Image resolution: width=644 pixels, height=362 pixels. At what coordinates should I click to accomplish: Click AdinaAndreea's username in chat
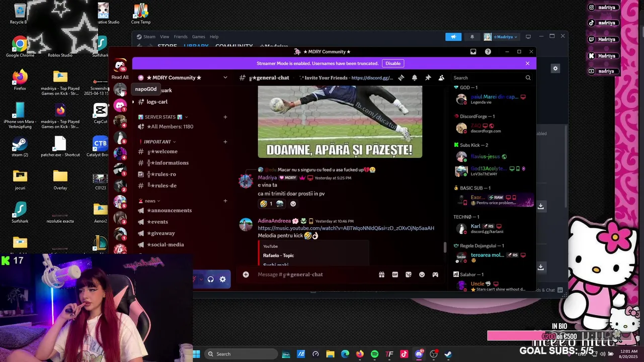pyautogui.click(x=274, y=221)
